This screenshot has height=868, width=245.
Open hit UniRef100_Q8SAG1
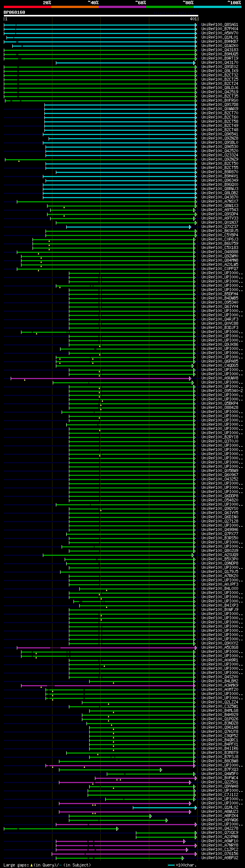coord(220,25)
